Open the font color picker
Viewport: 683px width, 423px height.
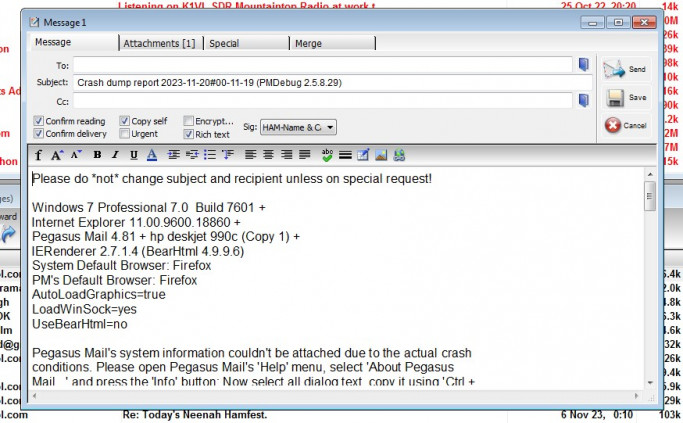[x=151, y=155]
